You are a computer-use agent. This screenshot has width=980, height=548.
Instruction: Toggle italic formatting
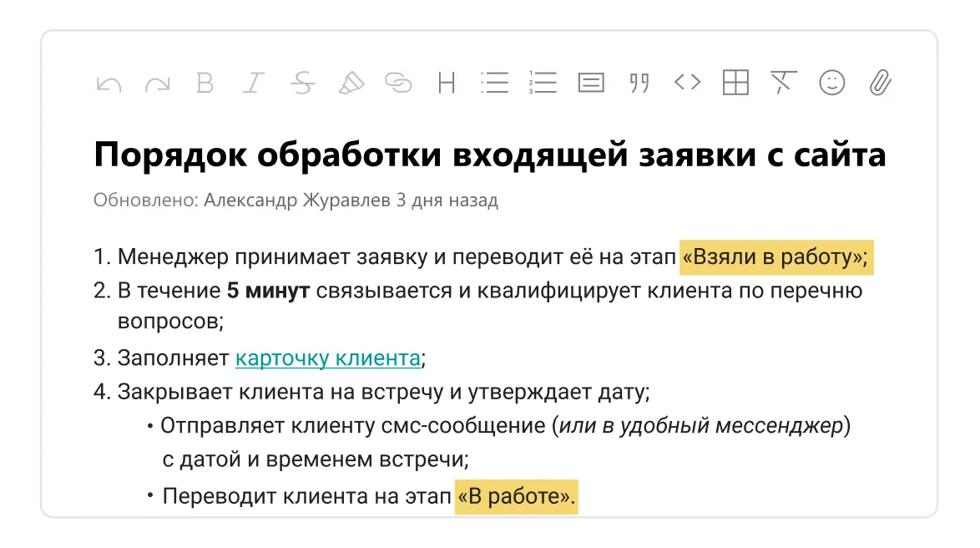[x=254, y=84]
